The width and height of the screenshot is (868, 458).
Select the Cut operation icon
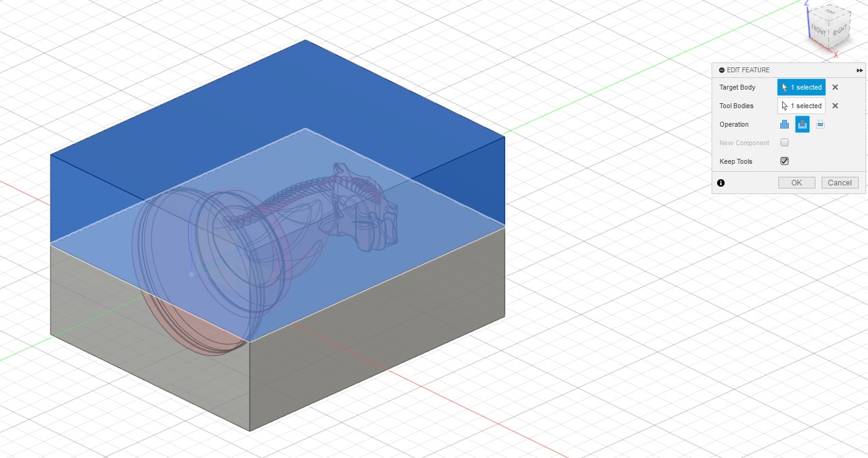point(802,124)
